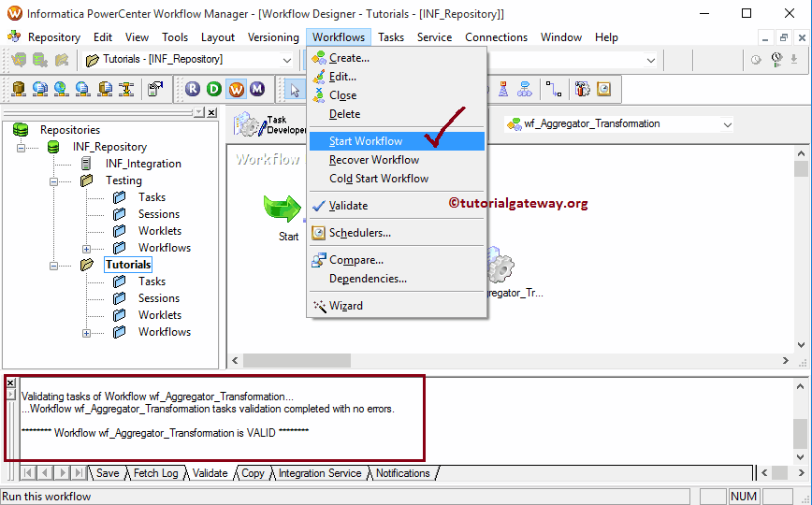
Task: Click the hierarchy worklet task icon
Action: point(525,89)
